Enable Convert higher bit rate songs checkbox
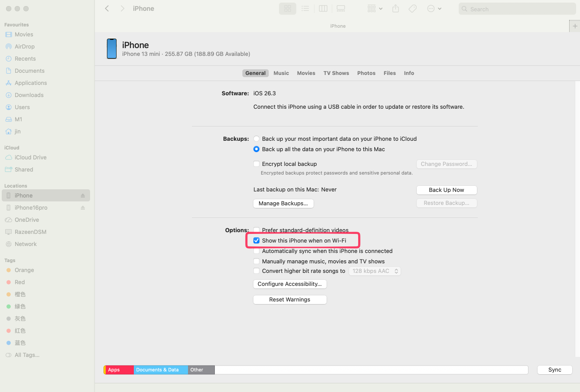The height and width of the screenshot is (392, 580). (x=256, y=271)
